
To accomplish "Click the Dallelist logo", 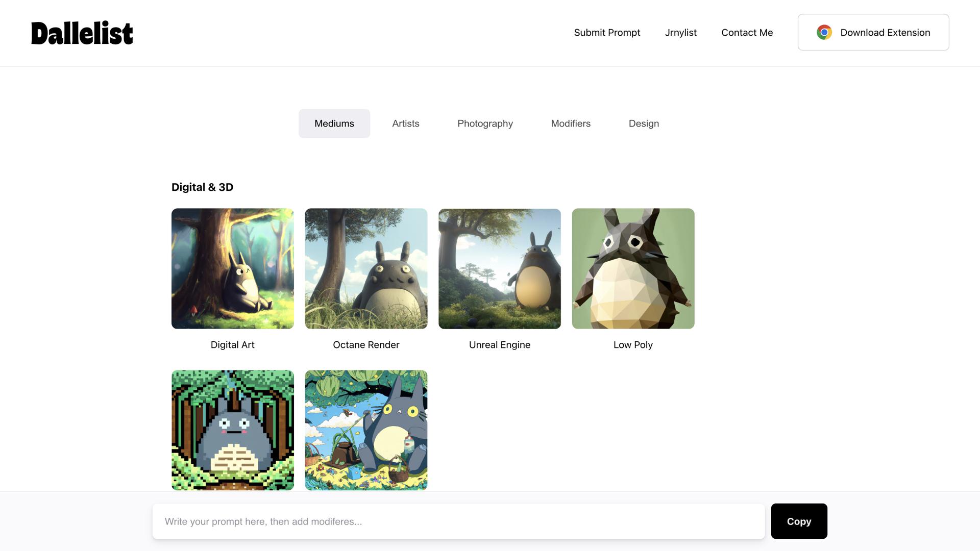I will 82,33.
